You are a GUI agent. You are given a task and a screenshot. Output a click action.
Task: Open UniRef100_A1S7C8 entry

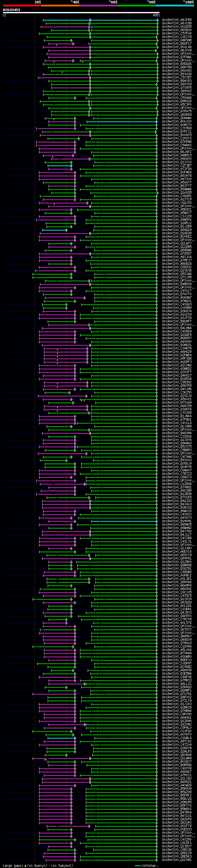(x=177, y=199)
